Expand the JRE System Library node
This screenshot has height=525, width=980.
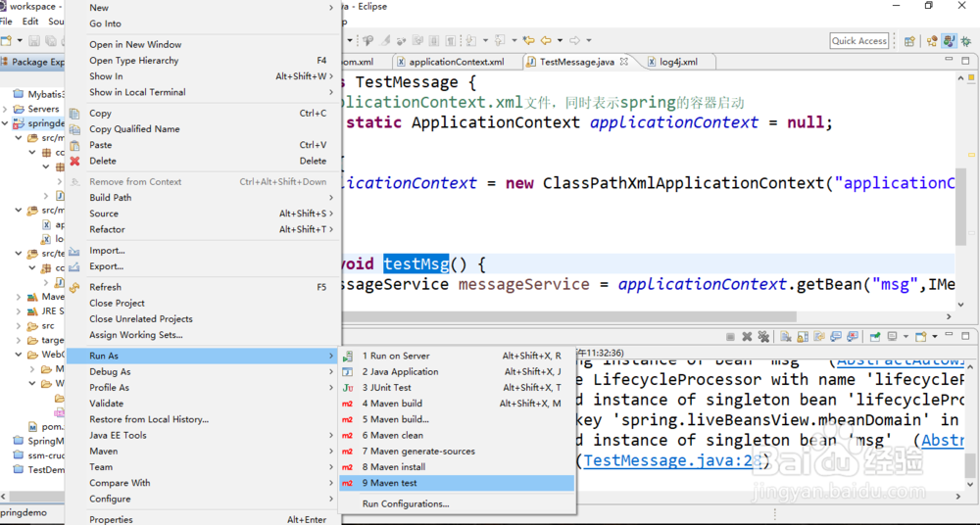[18, 310]
